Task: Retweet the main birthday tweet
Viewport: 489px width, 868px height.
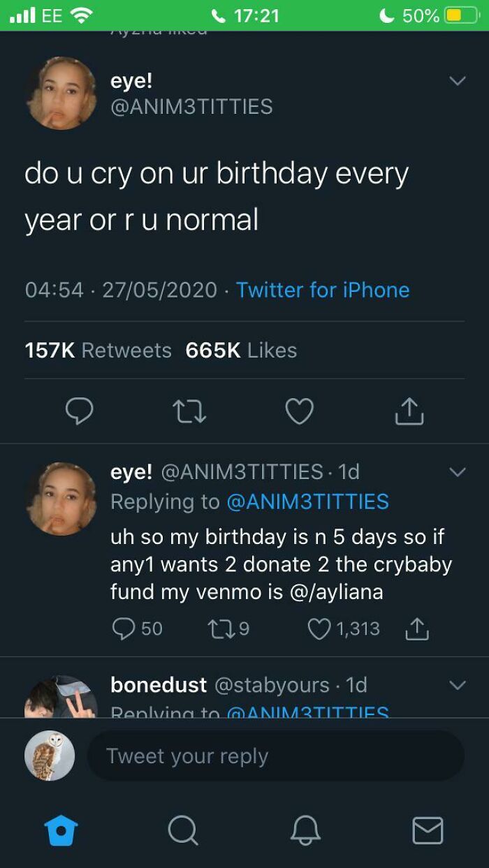Action: [188, 411]
